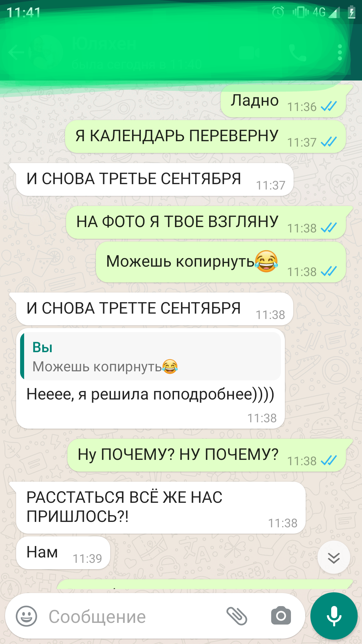Tap the paperclip attachment icon
362x644 pixels.
click(237, 616)
